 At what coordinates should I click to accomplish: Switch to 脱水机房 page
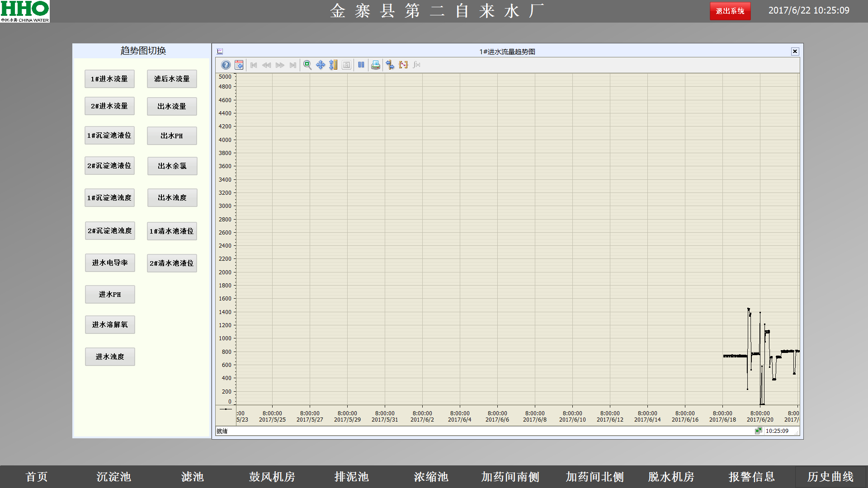coord(671,477)
